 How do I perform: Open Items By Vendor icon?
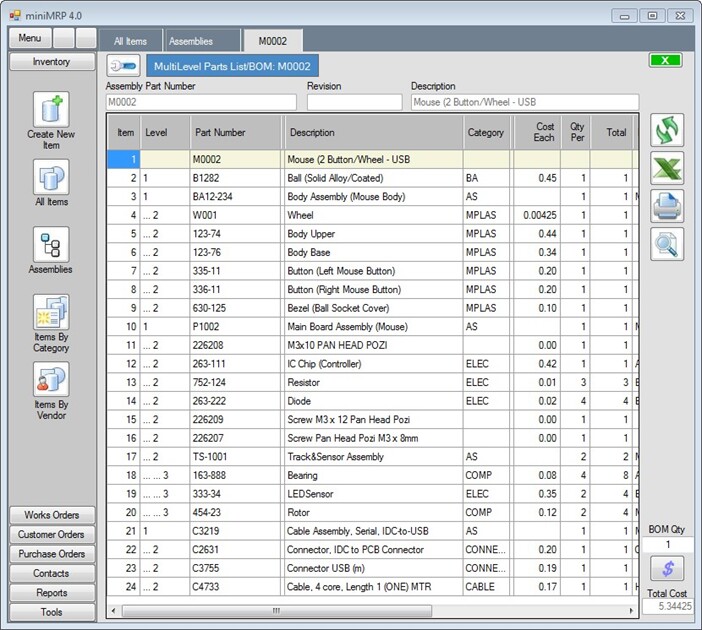51,381
